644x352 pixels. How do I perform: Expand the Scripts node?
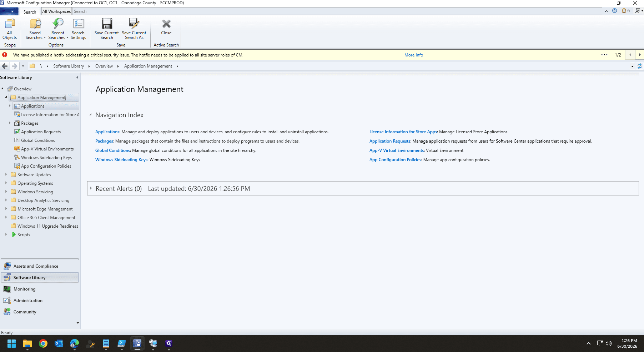[6, 234]
